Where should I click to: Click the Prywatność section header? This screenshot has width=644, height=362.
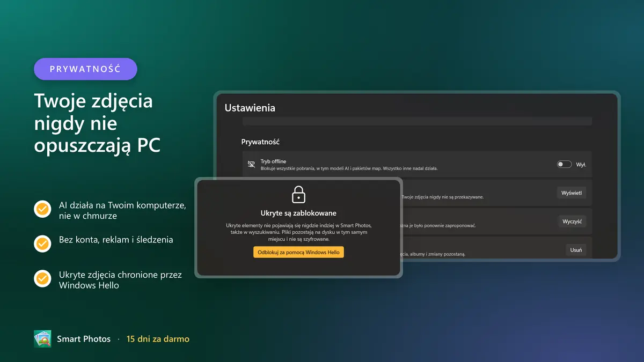coord(260,142)
